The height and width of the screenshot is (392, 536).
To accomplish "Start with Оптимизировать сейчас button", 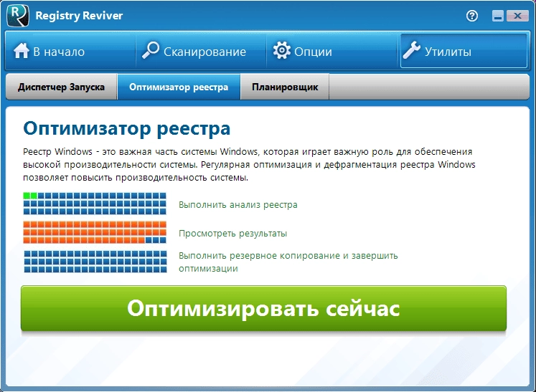I will click(x=263, y=308).
